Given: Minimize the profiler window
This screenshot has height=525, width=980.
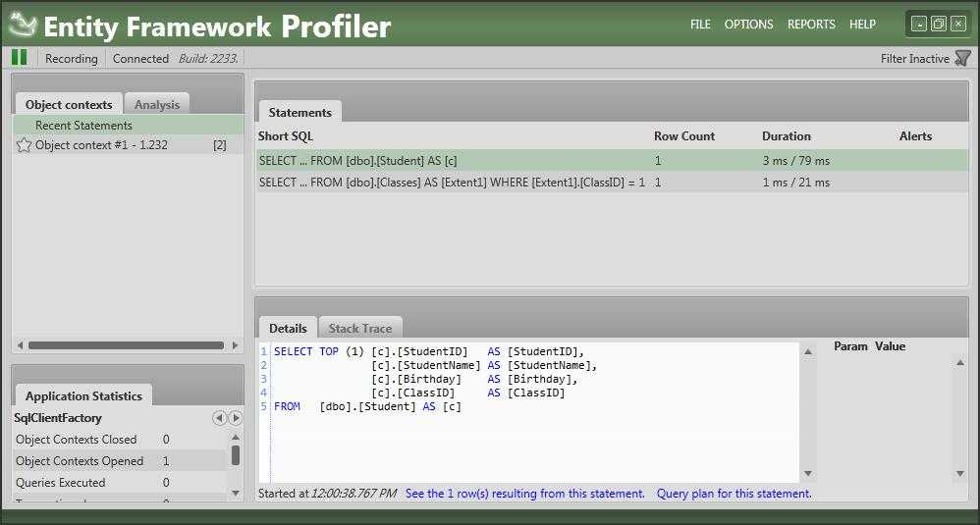Looking at the screenshot, I should tap(919, 25).
